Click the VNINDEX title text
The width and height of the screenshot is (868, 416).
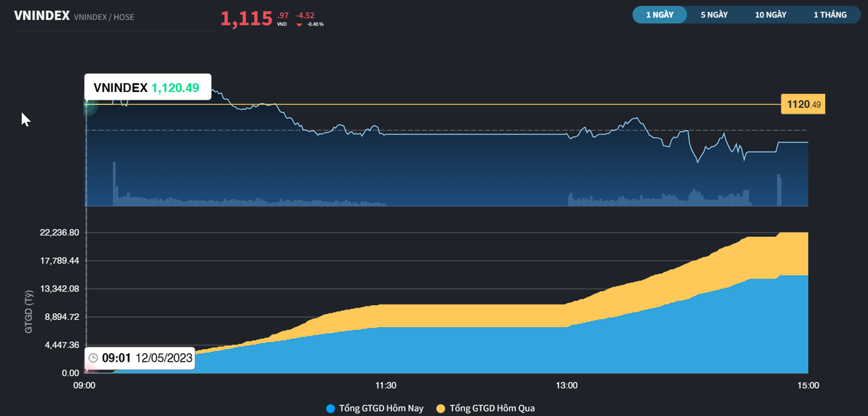[41, 15]
